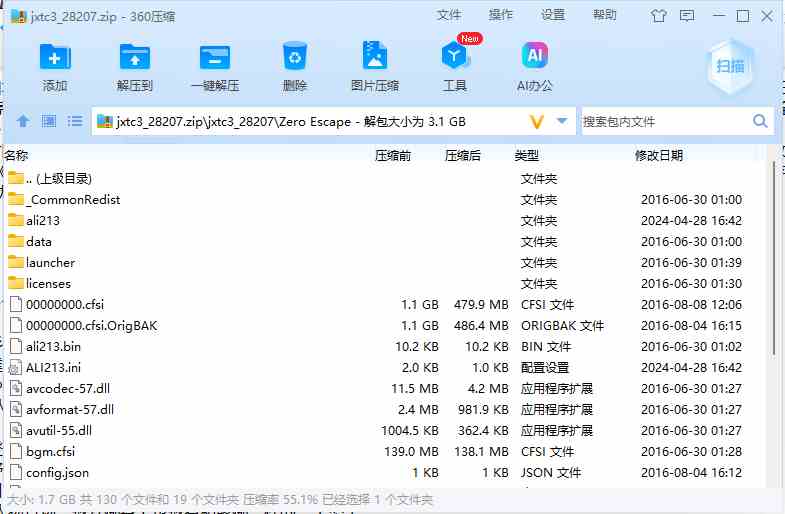This screenshot has height=514, width=785.
Task: Expand the path bar dropdown arrow
Action: click(x=562, y=121)
